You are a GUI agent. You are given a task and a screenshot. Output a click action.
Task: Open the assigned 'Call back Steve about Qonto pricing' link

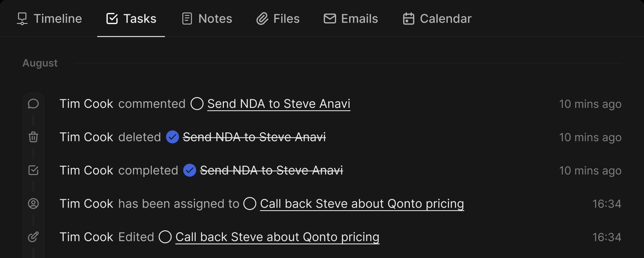362,203
